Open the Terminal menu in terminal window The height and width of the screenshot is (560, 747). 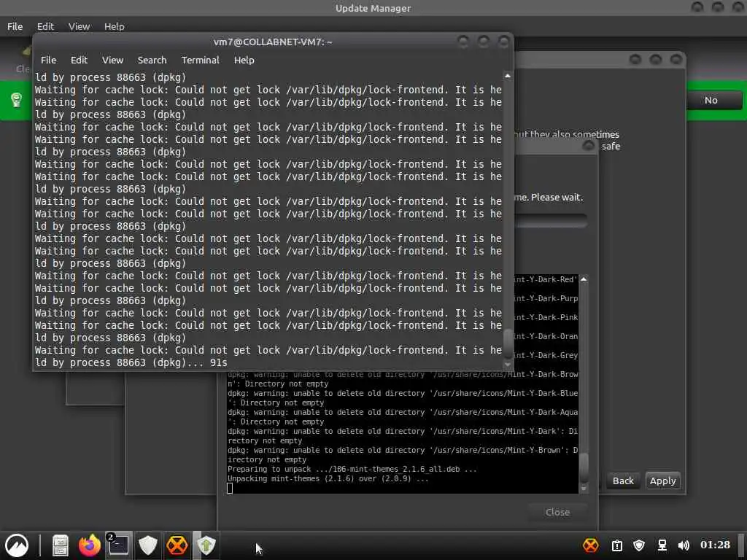tap(200, 60)
